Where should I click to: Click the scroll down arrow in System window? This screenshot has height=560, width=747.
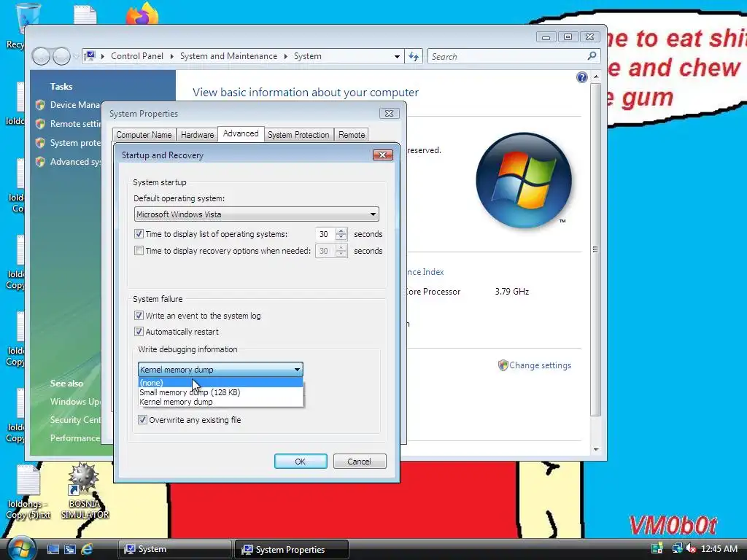(x=595, y=449)
